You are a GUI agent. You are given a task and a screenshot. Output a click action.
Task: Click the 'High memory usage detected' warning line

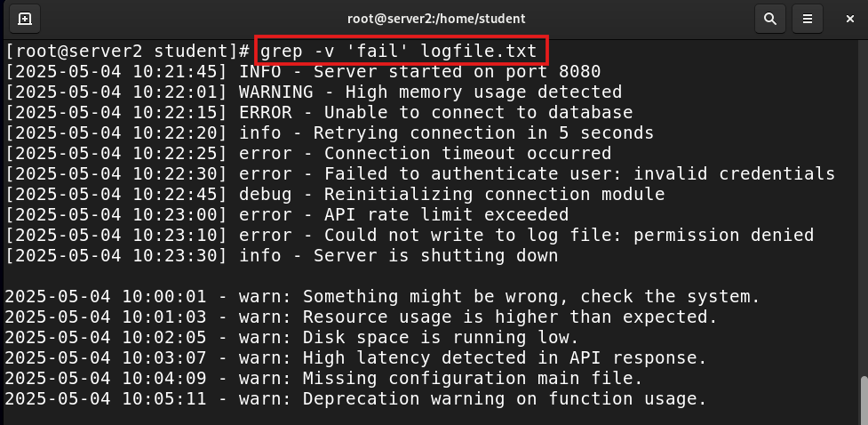click(x=314, y=92)
